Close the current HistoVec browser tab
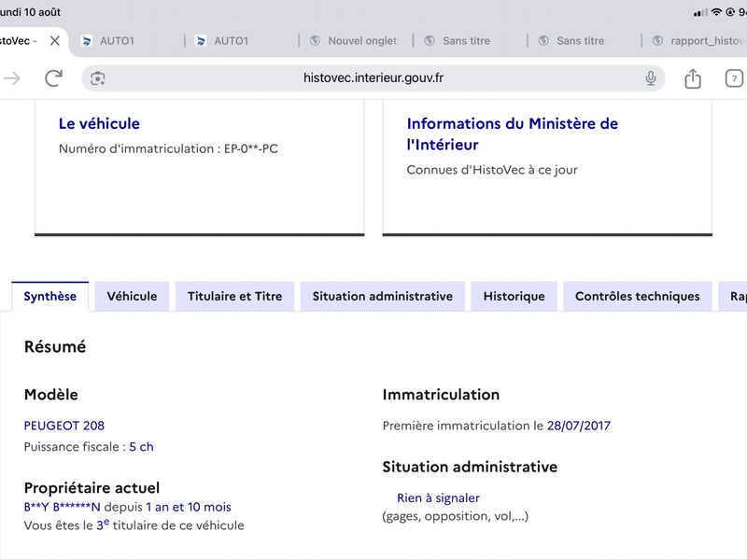The width and height of the screenshot is (747, 560). 55,41
